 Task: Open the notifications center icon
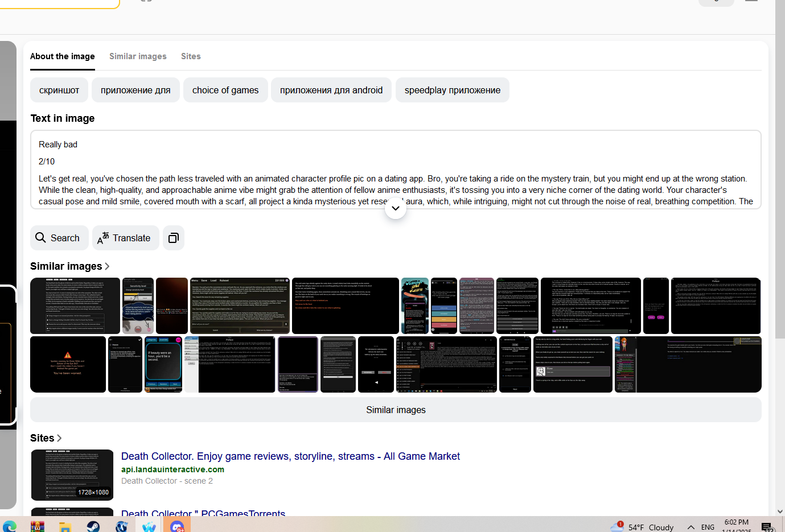767,527
